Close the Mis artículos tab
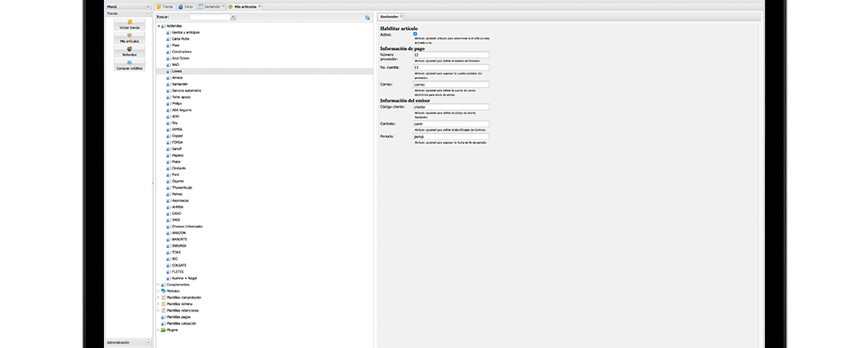Image resolution: width=868 pixels, height=348 pixels. [259, 6]
